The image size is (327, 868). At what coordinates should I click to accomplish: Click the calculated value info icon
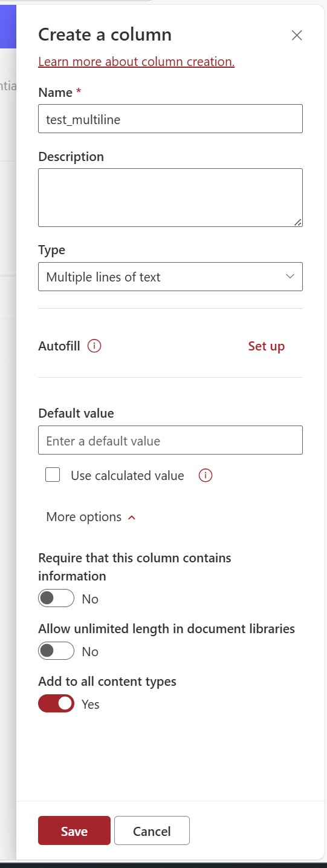[206, 476]
